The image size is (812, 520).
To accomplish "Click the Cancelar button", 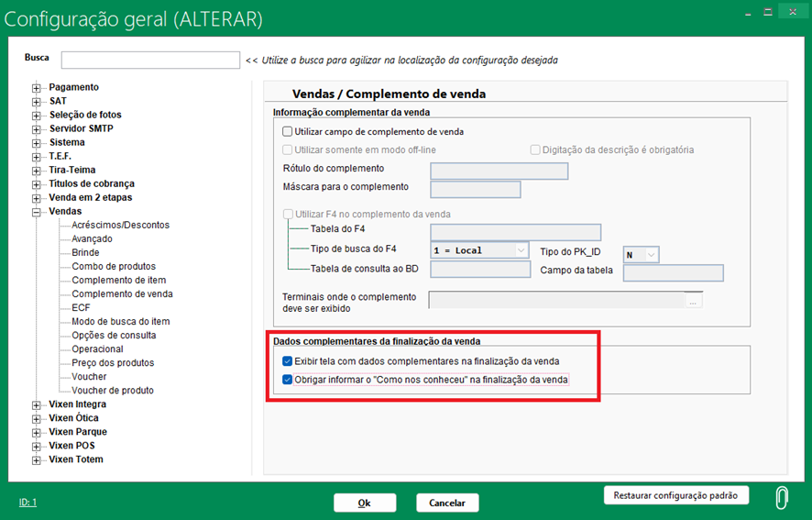I will click(447, 503).
